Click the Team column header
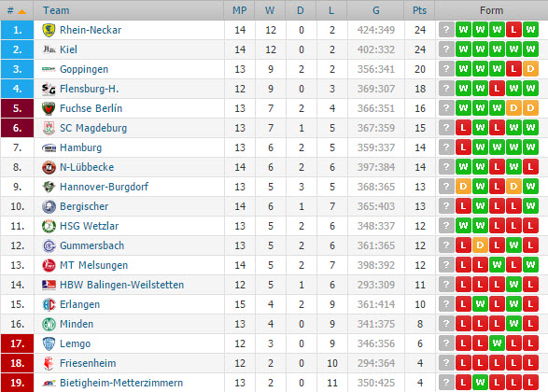The image size is (548, 392). [56, 10]
